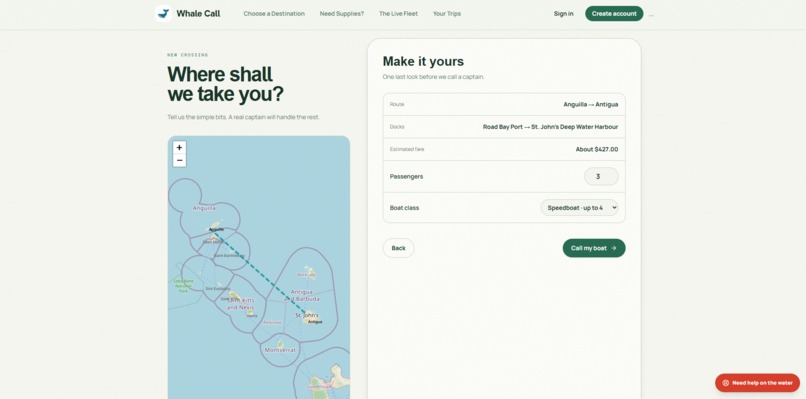Click the Back button

pos(398,248)
